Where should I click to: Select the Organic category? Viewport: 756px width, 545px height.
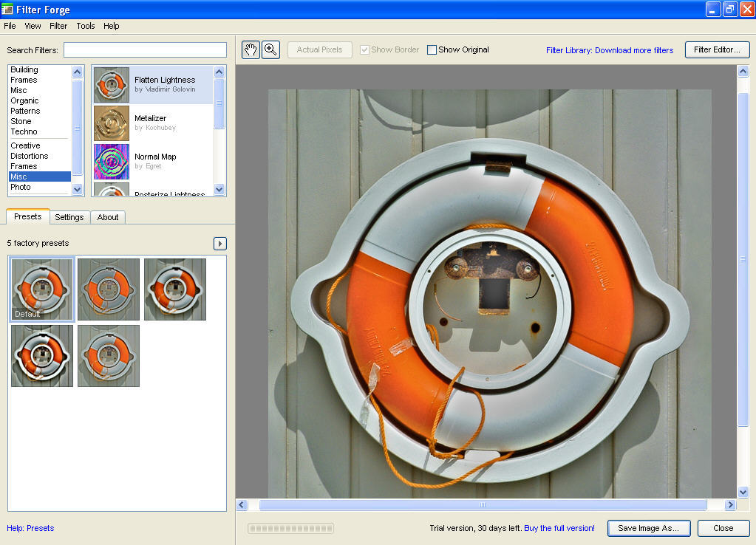[x=24, y=100]
